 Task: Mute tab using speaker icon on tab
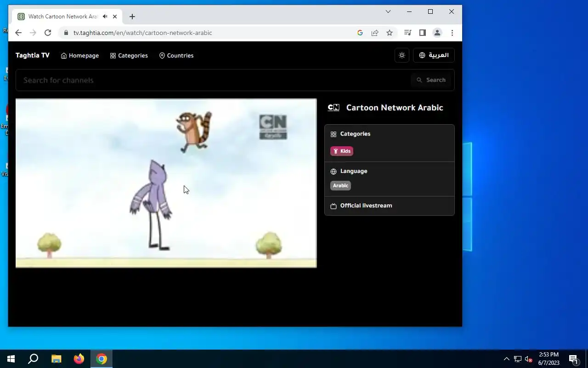[x=105, y=17]
